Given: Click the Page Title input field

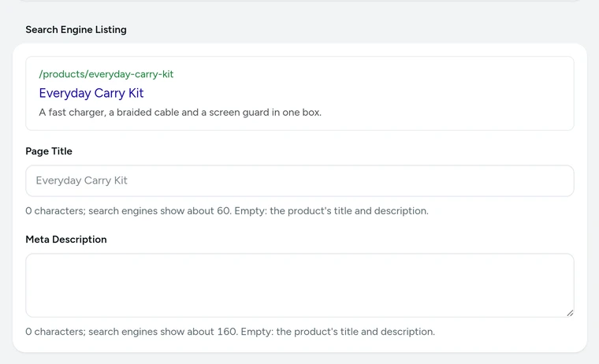Looking at the screenshot, I should pos(299,180).
